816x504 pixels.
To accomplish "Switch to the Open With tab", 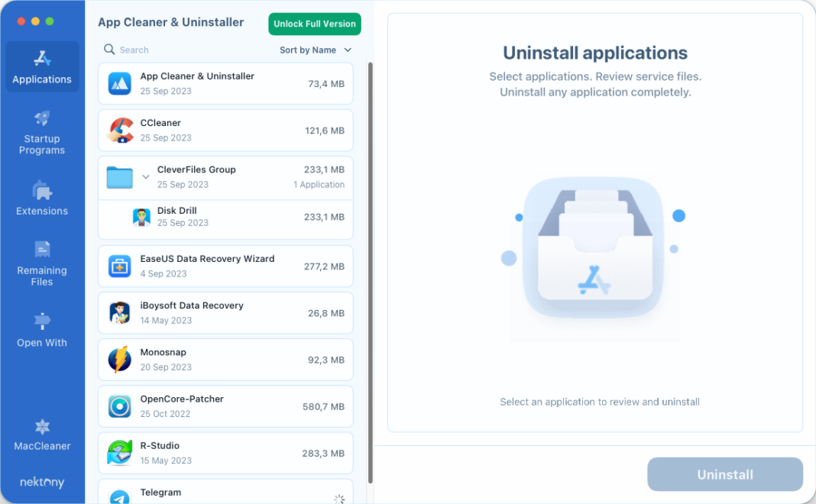I will click(42, 331).
